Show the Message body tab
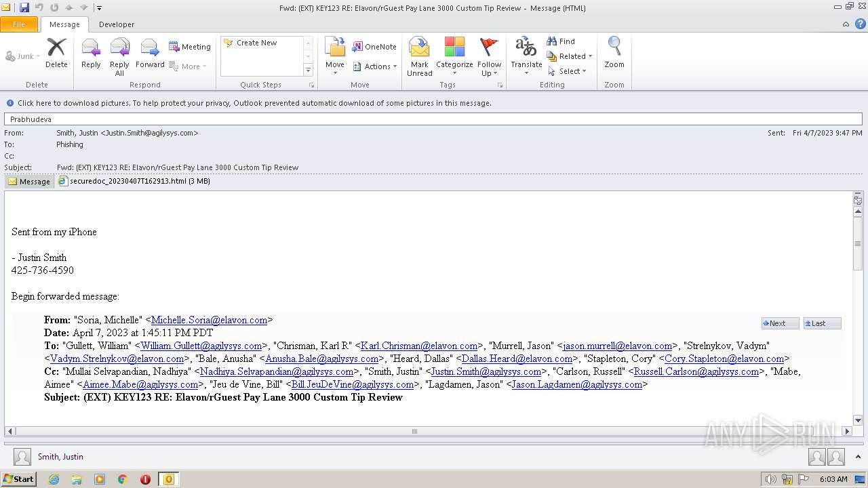Viewport: 868px width, 488px height. 29,182
